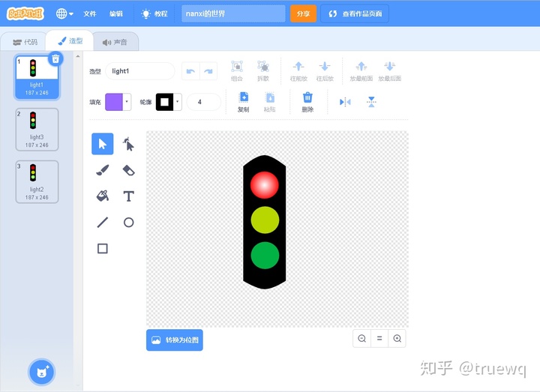Select the Line tool

pos(102,223)
